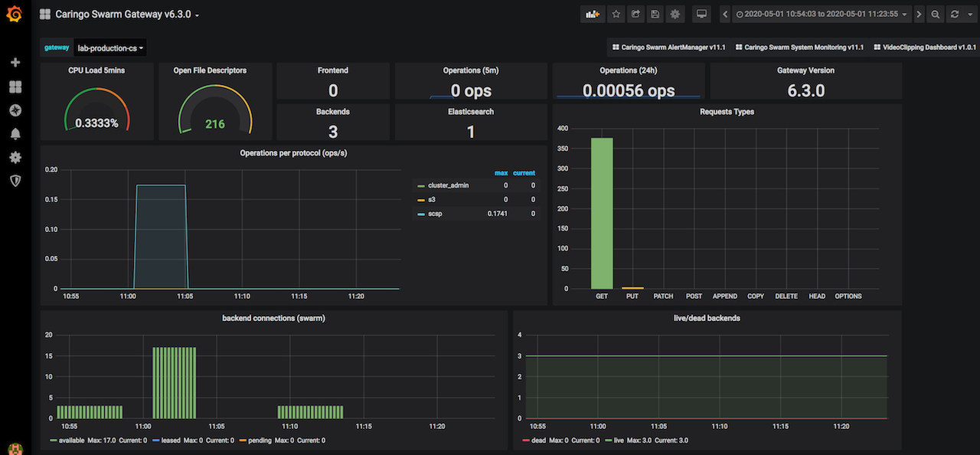The height and width of the screenshot is (455, 980).
Task: Click dashboard grid icon beside title
Action: tap(44, 15)
